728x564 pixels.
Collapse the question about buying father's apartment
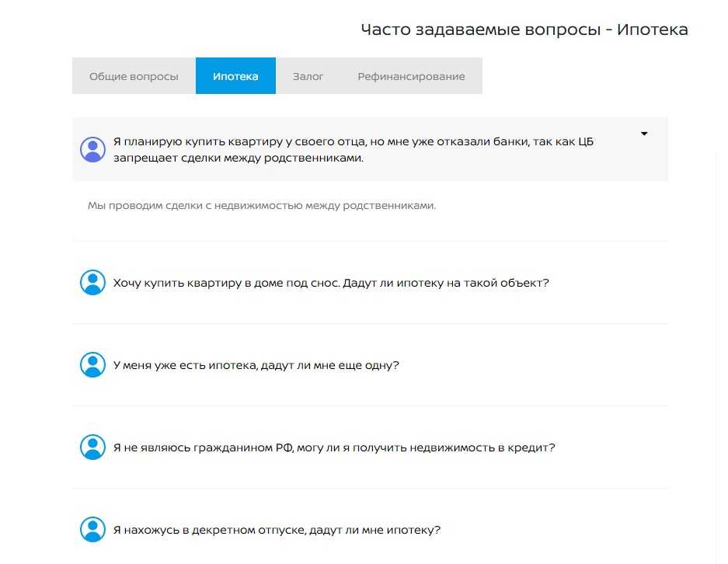coord(354,149)
